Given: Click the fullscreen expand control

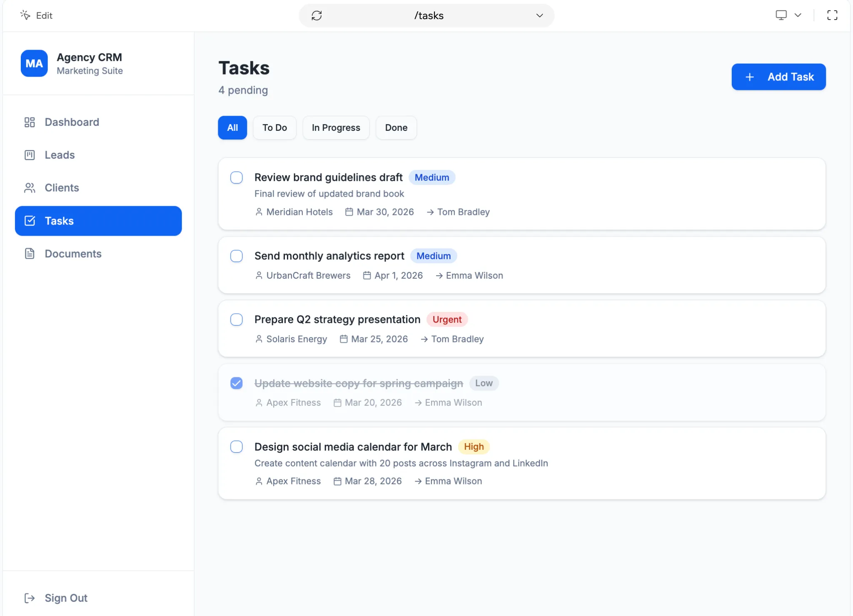Looking at the screenshot, I should pyautogui.click(x=832, y=15).
